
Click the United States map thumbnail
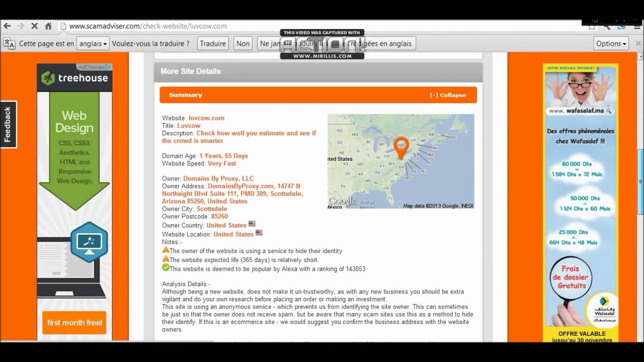400,161
